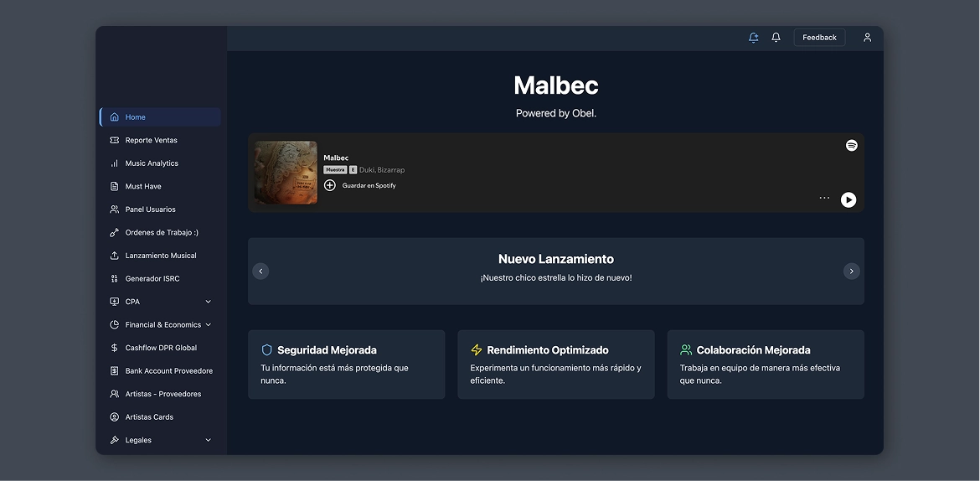This screenshot has width=980, height=481.
Task: Open the user profile icon
Action: 867,38
